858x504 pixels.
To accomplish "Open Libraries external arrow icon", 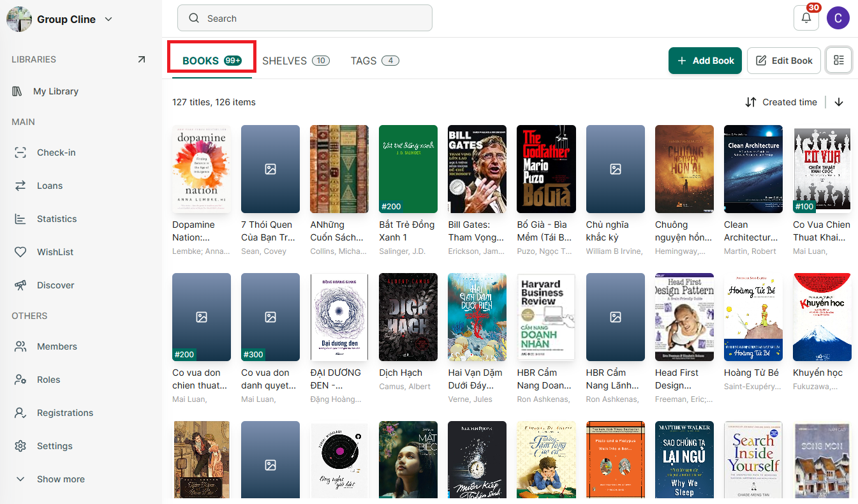I will pos(142,59).
